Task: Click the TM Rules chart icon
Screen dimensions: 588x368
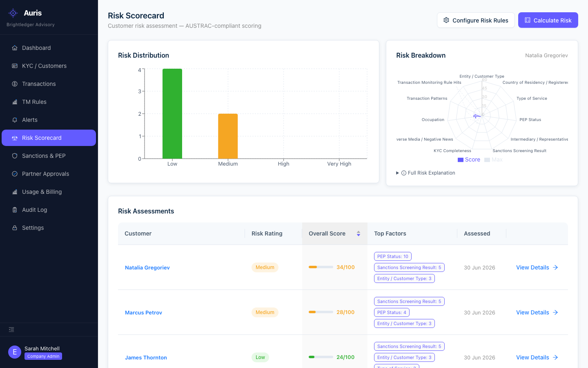Action: pos(15,102)
